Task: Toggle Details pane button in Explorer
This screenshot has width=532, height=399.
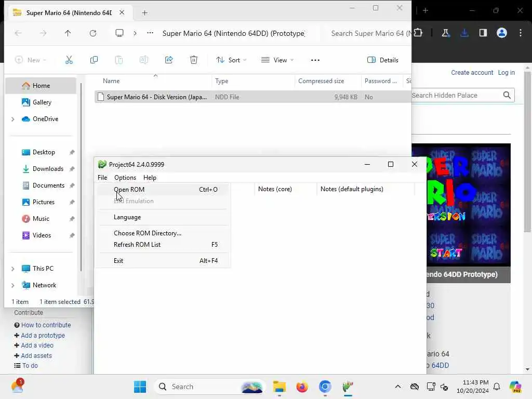Action: tap(382, 60)
